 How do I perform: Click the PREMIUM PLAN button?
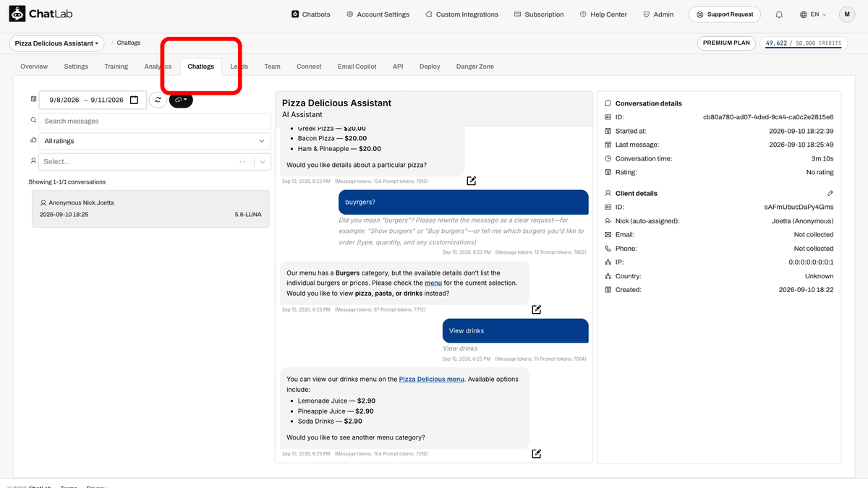tap(726, 43)
